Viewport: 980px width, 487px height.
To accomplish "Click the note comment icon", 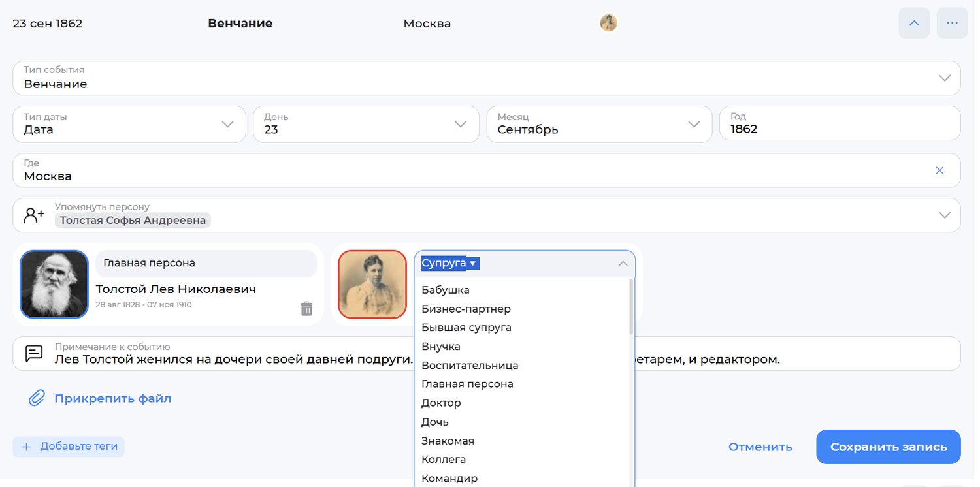I will (34, 353).
